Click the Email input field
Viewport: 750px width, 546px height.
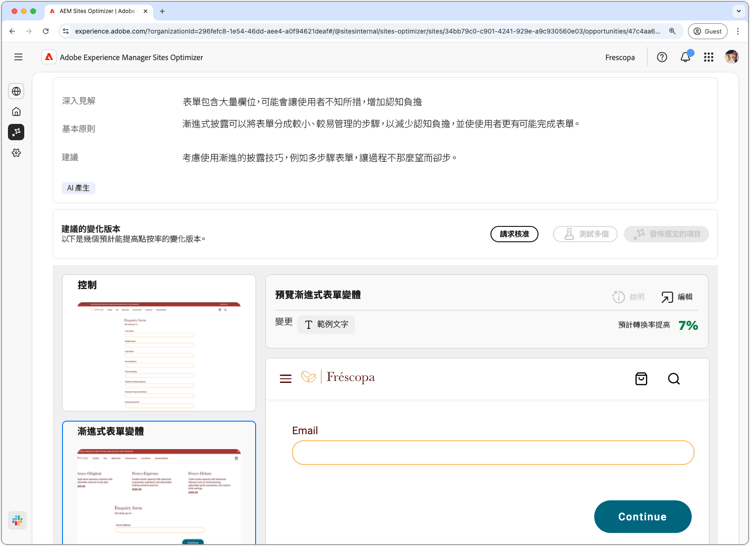(493, 452)
